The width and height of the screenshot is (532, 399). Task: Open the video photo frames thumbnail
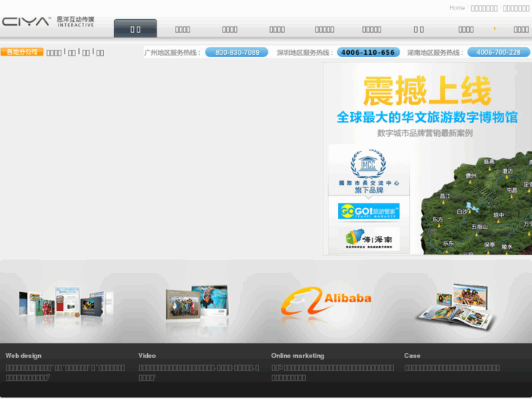point(197,302)
